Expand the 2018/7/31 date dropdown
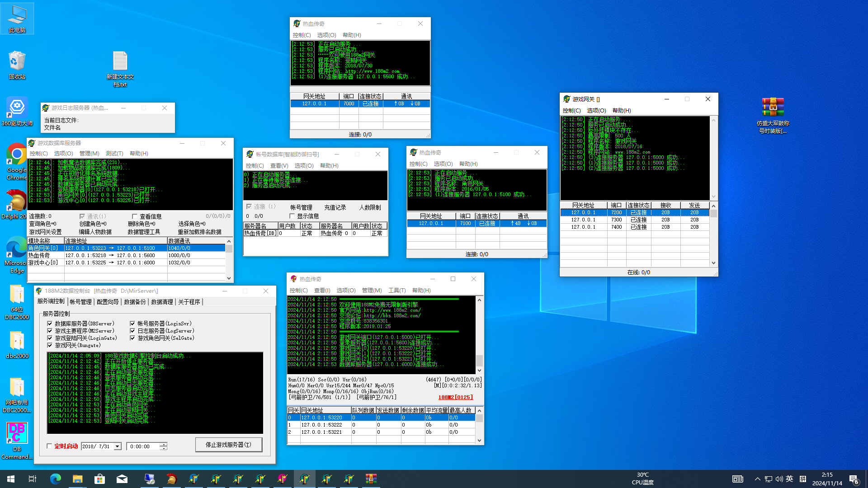Viewport: 868px width, 488px height. (118, 446)
